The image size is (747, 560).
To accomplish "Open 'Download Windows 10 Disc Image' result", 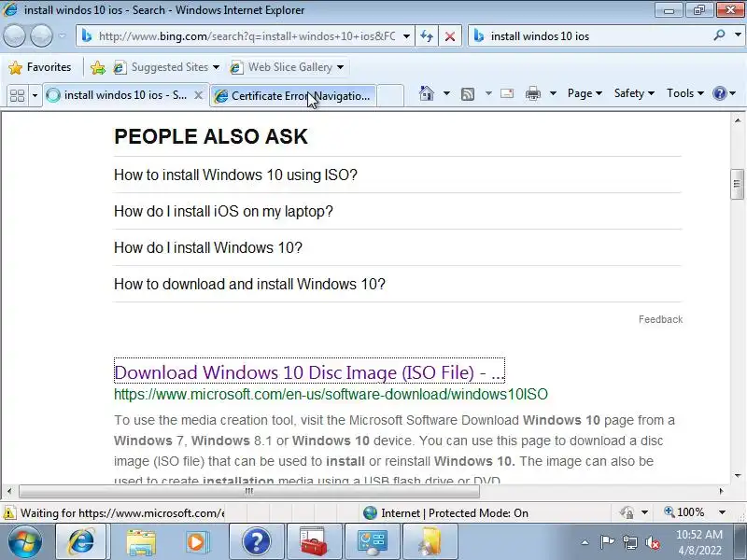I will point(309,371).
